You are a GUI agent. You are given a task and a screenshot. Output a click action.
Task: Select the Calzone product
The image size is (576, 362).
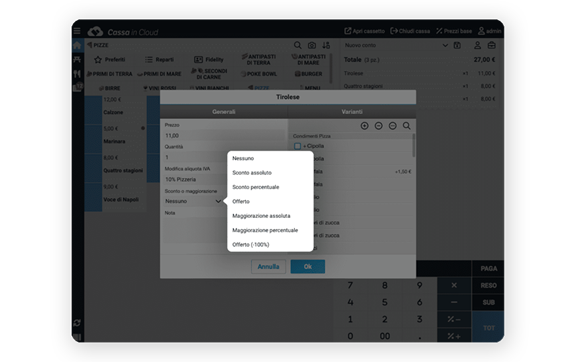pyautogui.click(x=115, y=110)
